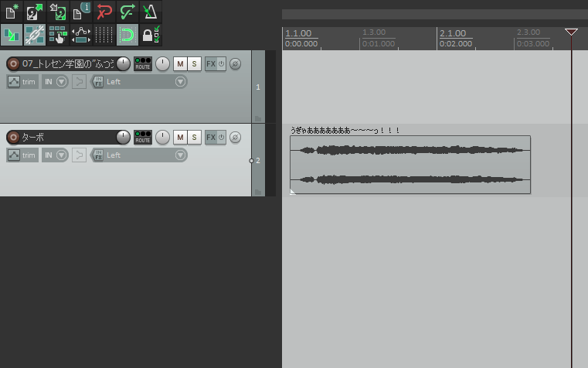Click record mode icon on ターボ track

79,155
